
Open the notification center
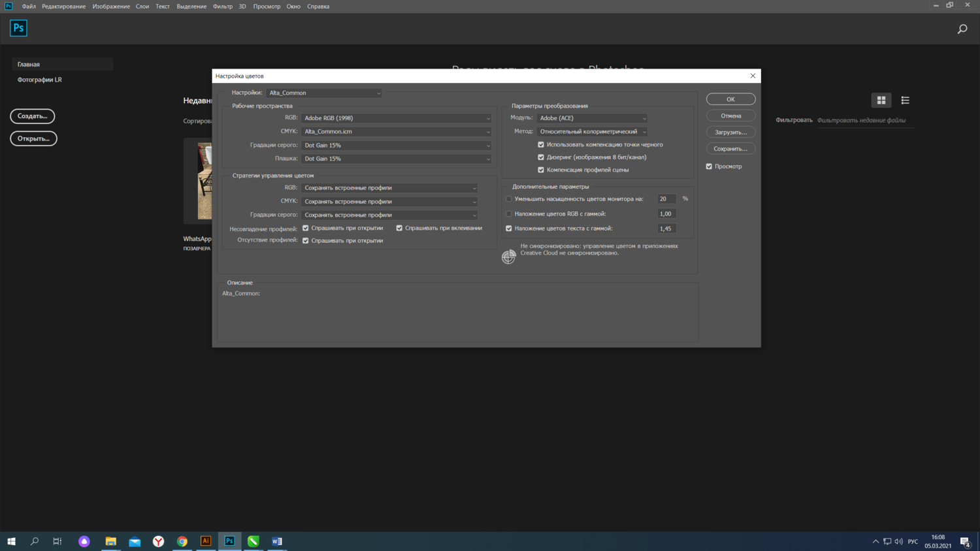click(x=966, y=541)
